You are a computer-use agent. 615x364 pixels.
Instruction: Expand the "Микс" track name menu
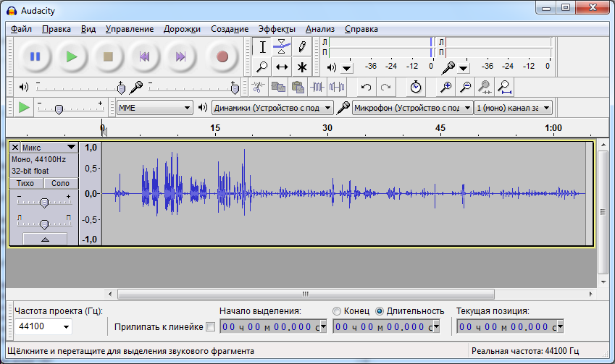(70, 148)
